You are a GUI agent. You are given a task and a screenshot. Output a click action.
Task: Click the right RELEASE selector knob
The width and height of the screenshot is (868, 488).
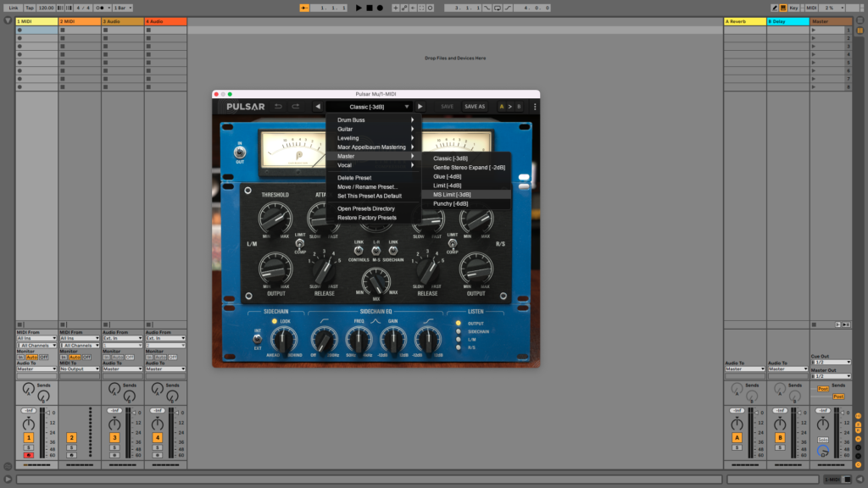pyautogui.click(x=427, y=269)
